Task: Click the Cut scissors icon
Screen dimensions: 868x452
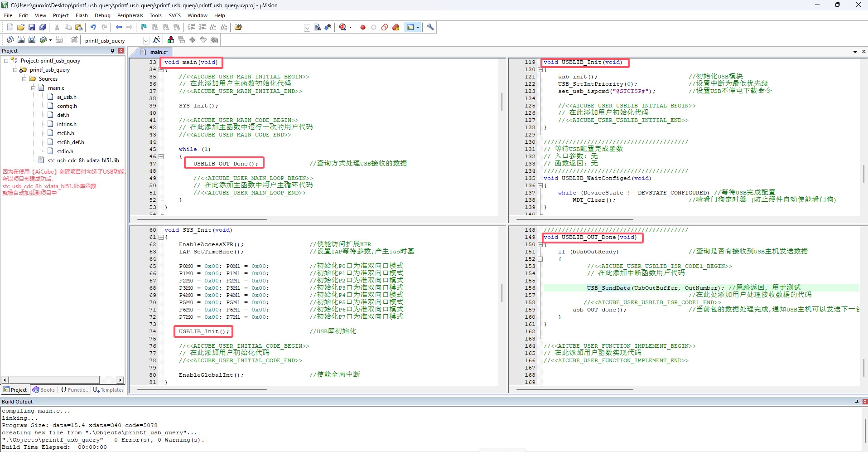Action: click(57, 27)
